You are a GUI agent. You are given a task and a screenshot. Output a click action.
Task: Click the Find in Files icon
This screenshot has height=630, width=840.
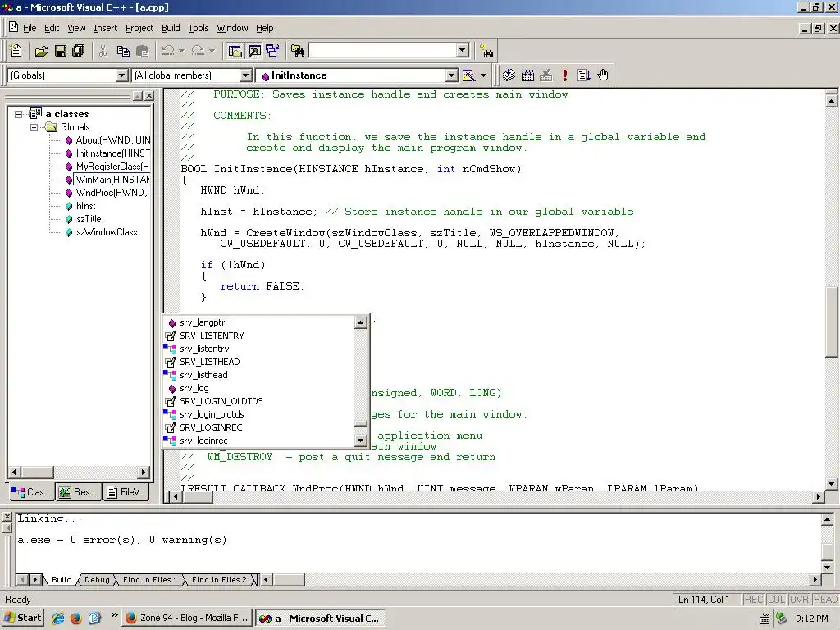click(x=298, y=51)
